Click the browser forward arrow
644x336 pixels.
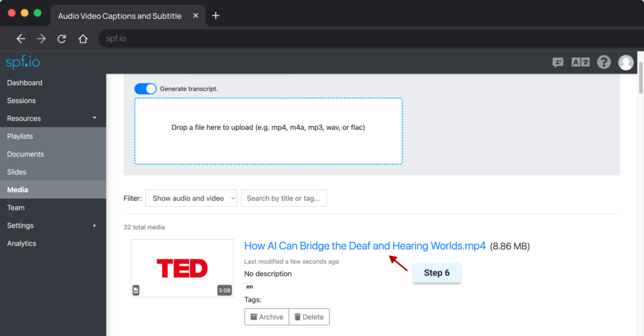[x=42, y=39]
